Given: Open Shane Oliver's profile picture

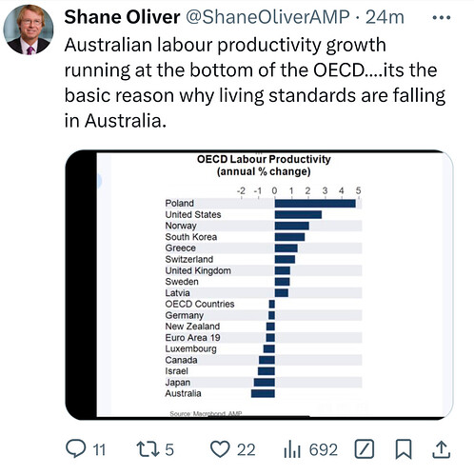Looking at the screenshot, I should click(29, 30).
